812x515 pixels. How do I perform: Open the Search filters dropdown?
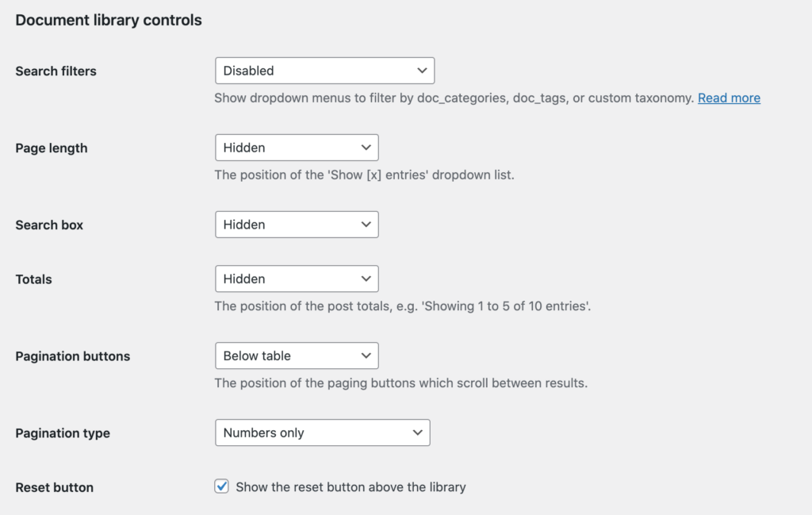324,71
